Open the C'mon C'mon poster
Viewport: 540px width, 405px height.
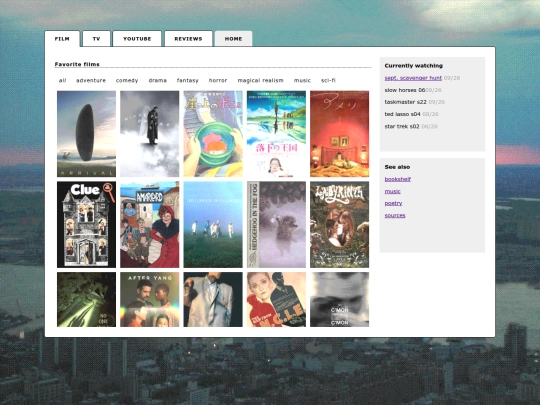tap(340, 299)
